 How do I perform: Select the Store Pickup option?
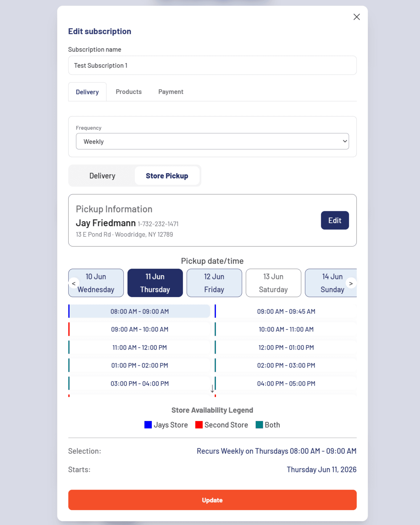click(167, 176)
